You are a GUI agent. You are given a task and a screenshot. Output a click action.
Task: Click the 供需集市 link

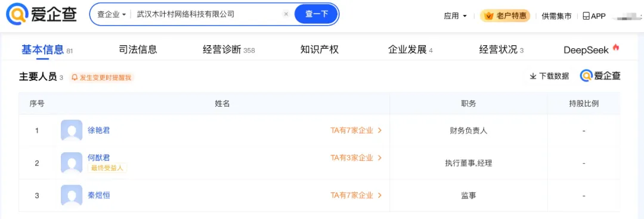[x=556, y=16]
